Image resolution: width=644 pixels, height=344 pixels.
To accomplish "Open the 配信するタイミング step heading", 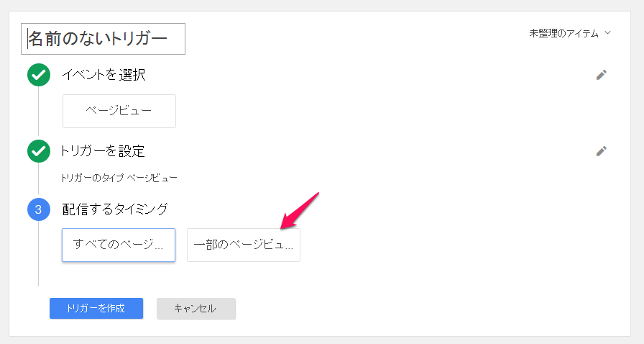I will (115, 209).
